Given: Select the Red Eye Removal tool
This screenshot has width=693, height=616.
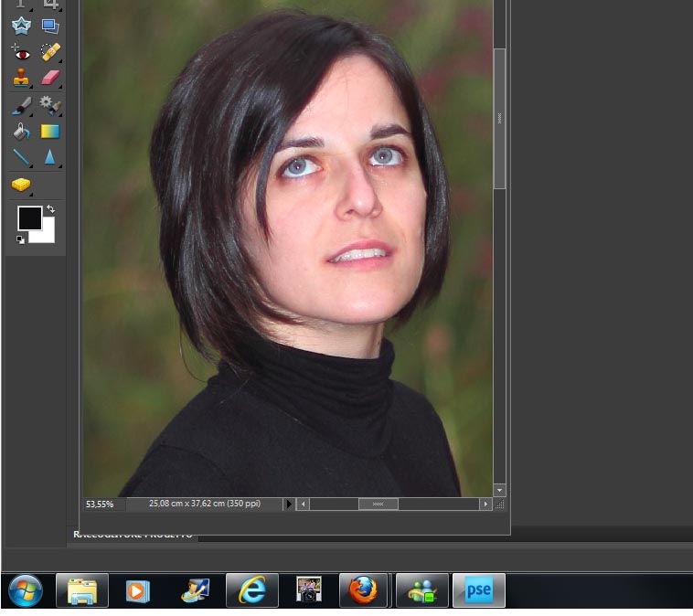Looking at the screenshot, I should click(21, 52).
